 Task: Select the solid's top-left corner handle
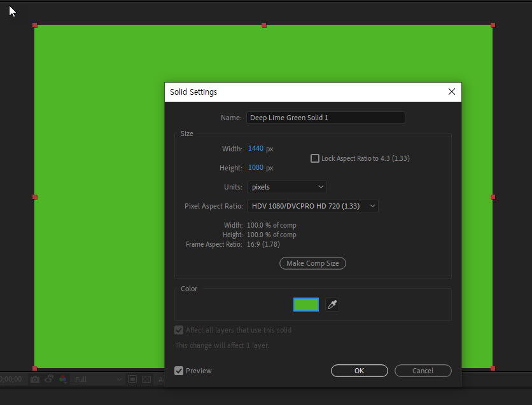[x=36, y=26]
